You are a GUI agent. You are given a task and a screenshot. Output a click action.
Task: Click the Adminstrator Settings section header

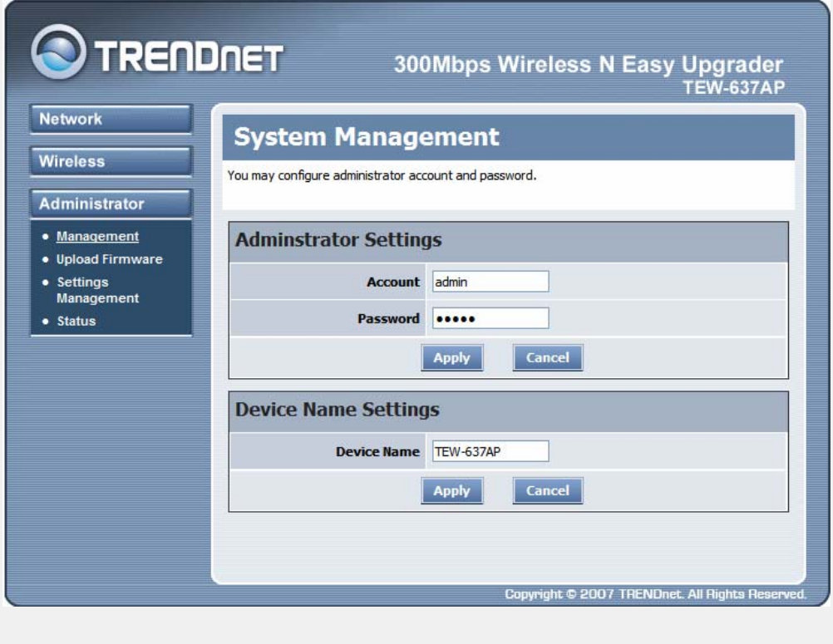coord(338,240)
